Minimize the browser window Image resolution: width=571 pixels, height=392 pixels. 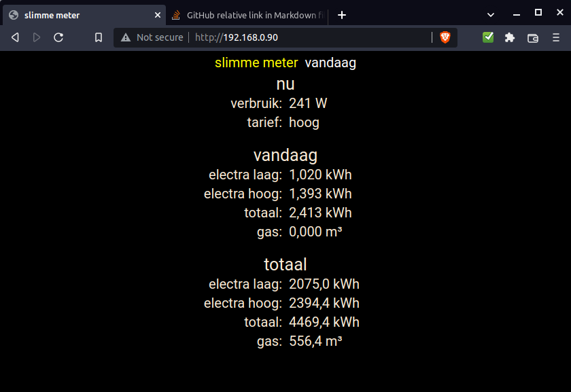tap(517, 15)
